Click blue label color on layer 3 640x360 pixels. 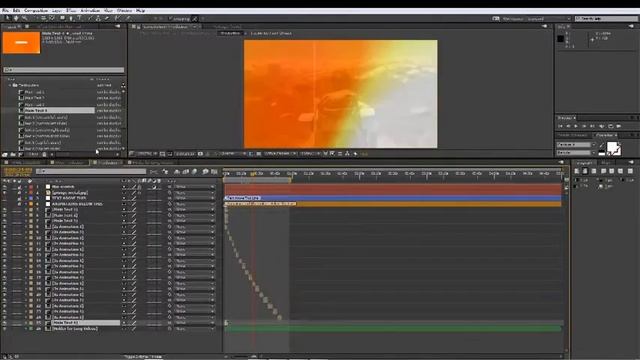pyautogui.click(x=31, y=198)
